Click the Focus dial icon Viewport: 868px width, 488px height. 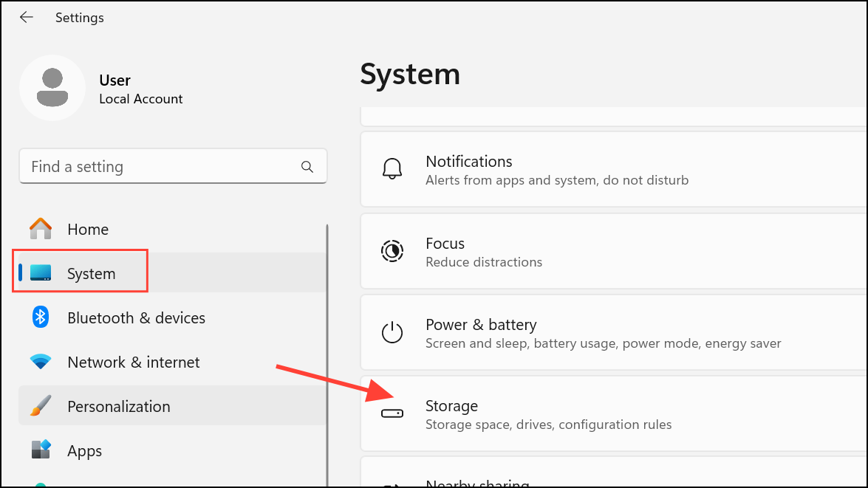coord(392,250)
